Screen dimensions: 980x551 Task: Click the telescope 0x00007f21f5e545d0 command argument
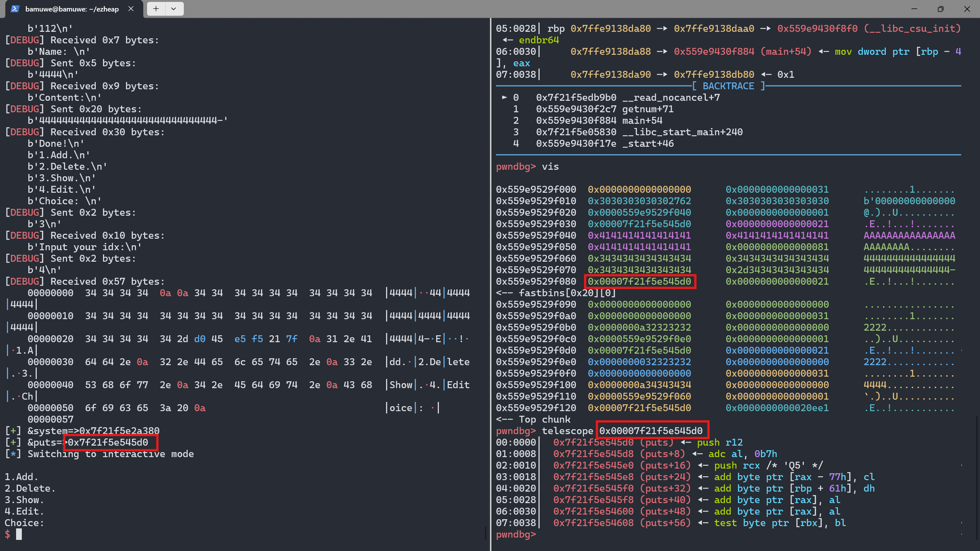(x=651, y=431)
